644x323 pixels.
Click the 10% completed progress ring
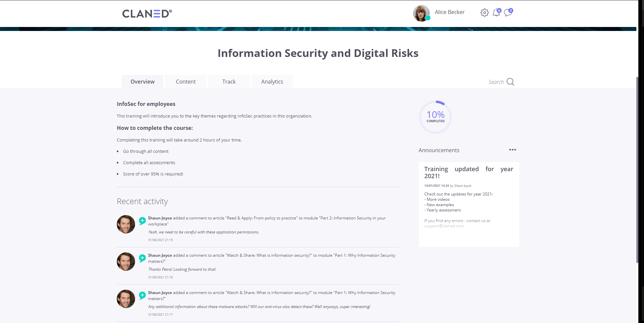point(435,117)
